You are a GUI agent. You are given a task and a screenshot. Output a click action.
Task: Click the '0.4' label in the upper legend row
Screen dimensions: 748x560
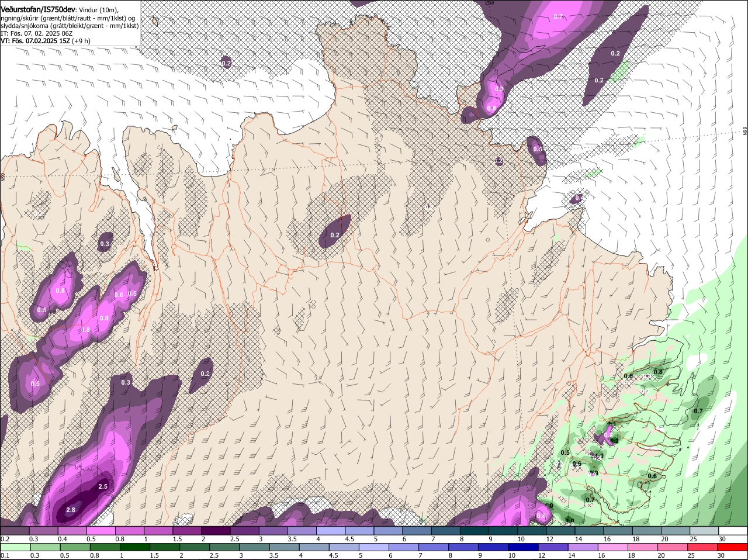pos(62,538)
